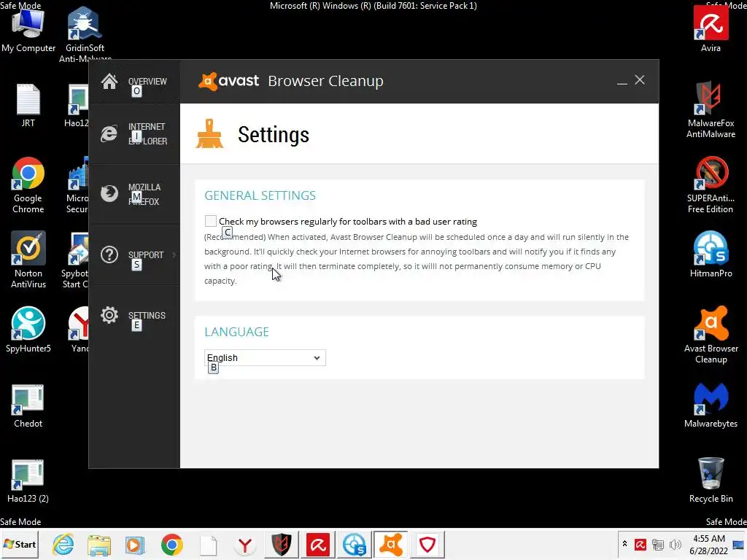Select the JRT file on desktop

coord(28,105)
